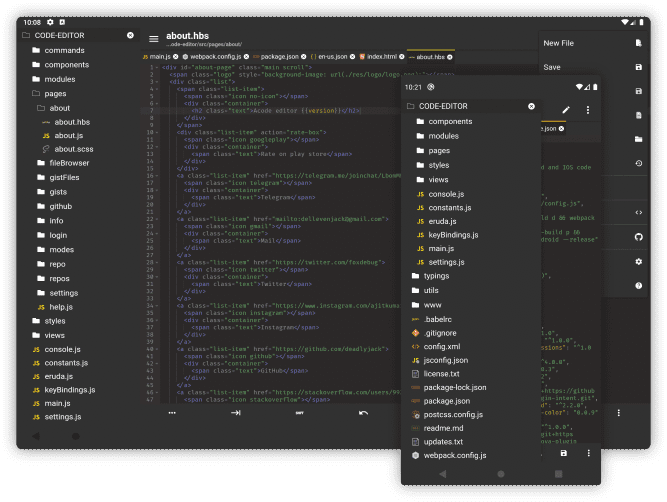Open settings via the gear icon in the menu
Screen dimensions: 667x502
coord(638,262)
